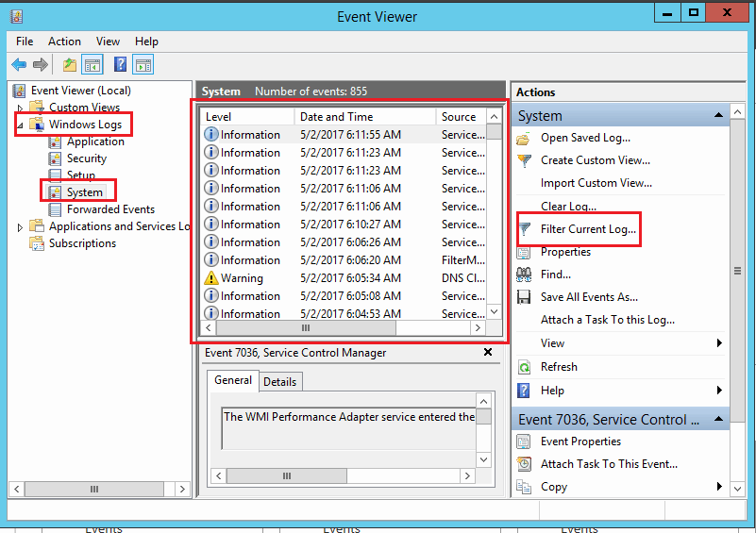The image size is (756, 533).
Task: Click the Create Custom View funnel icon
Action: tap(524, 160)
